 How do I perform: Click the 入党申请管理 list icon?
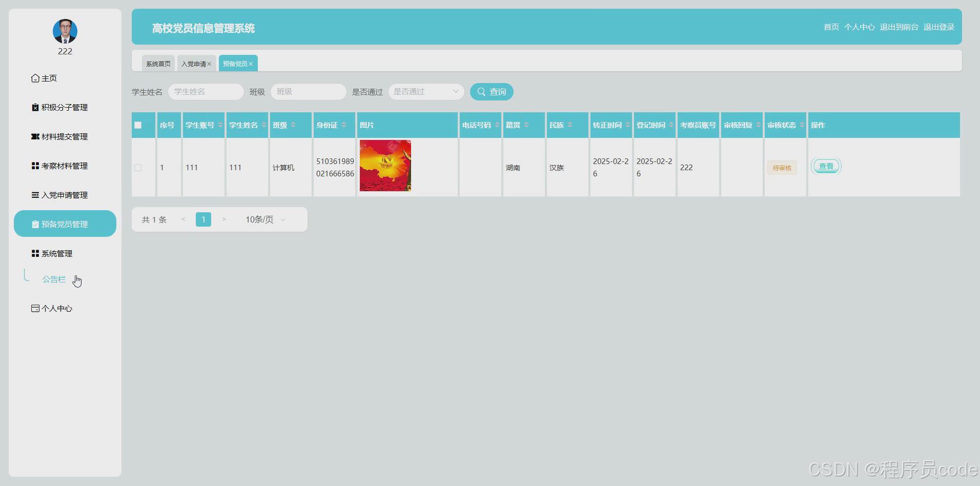tap(35, 195)
